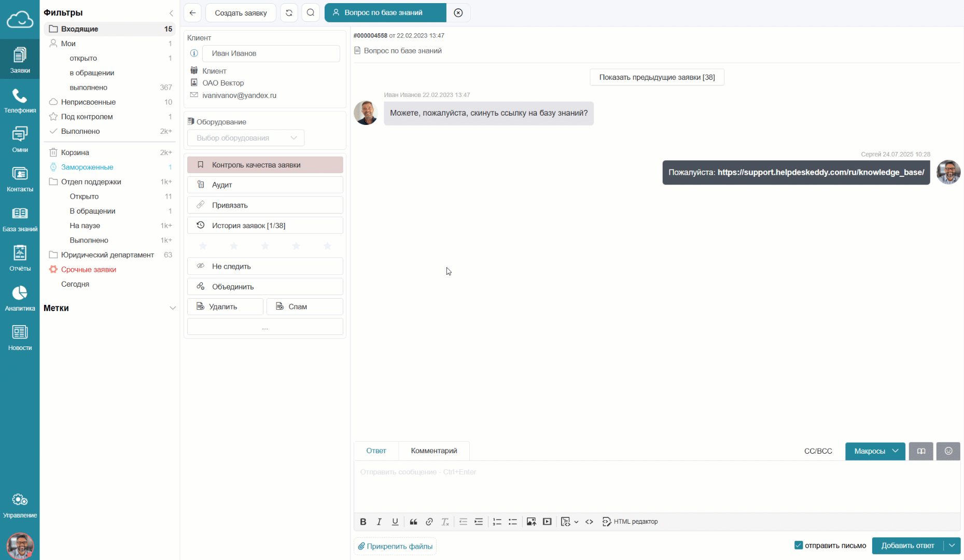The height and width of the screenshot is (560, 964).
Task: Rate the ticket with the fifth star
Action: pyautogui.click(x=327, y=246)
